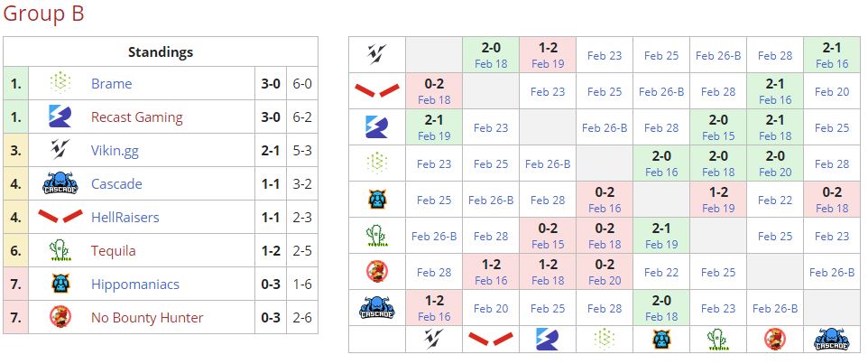Image resolution: width=868 pixels, height=364 pixels.
Task: Click the No Bounty Hunter logo in Standings
Action: coord(60,317)
